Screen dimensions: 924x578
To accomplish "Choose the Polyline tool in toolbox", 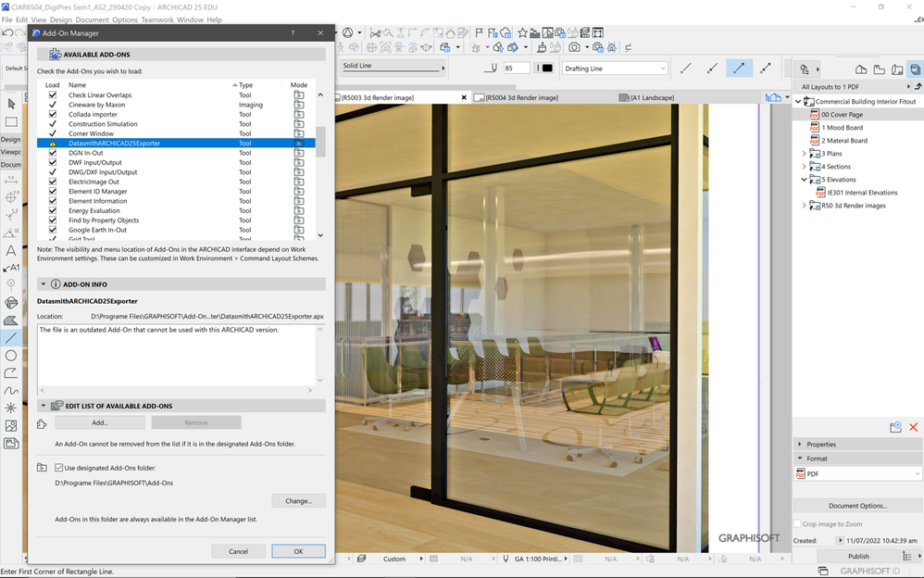I will (x=11, y=372).
